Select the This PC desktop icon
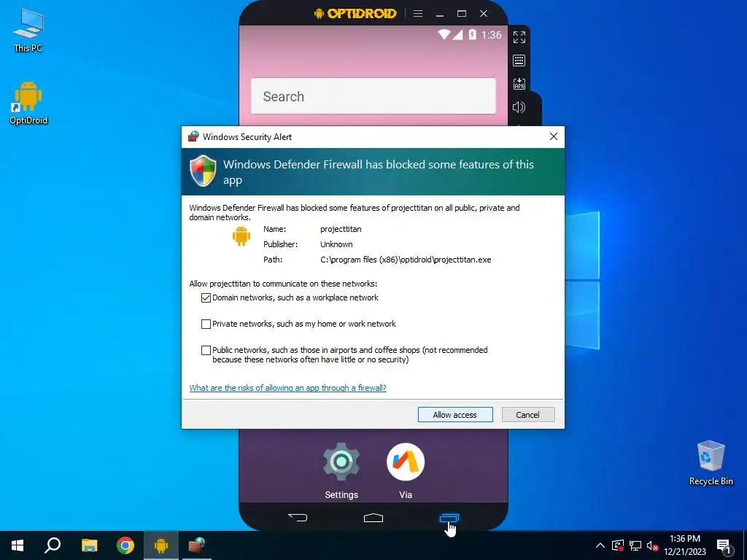 [x=28, y=31]
